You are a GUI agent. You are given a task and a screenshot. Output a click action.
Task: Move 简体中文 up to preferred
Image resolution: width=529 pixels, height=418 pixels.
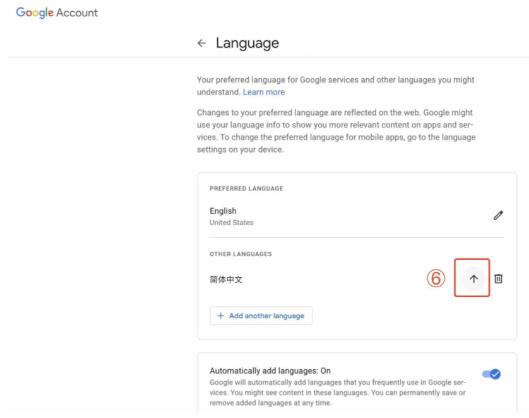473,279
